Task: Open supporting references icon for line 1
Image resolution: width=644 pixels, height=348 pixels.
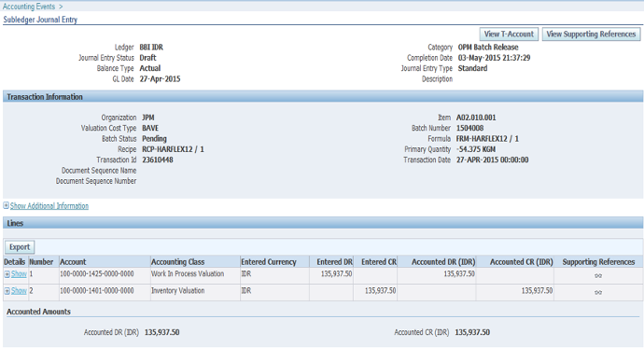Action: click(x=598, y=276)
